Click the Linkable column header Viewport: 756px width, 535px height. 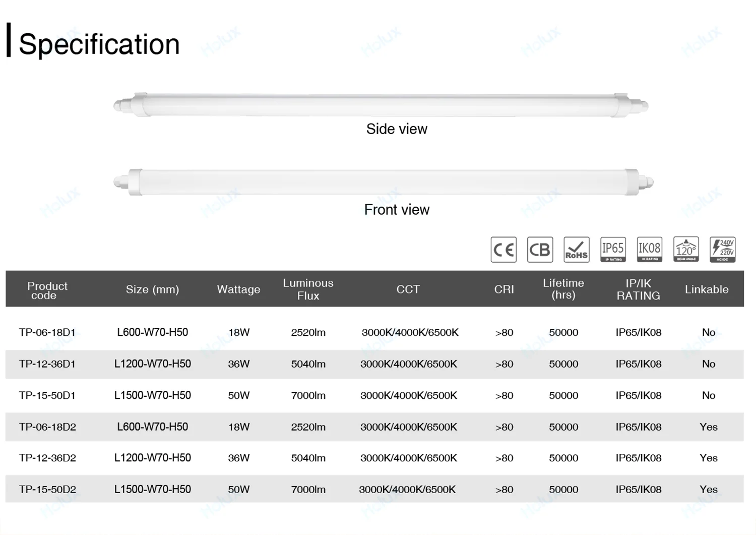tap(706, 289)
